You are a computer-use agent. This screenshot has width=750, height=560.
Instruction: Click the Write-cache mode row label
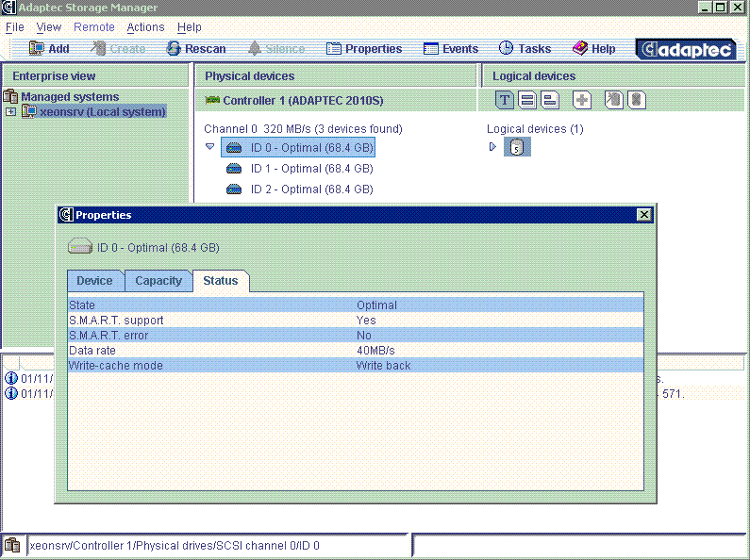click(116, 366)
